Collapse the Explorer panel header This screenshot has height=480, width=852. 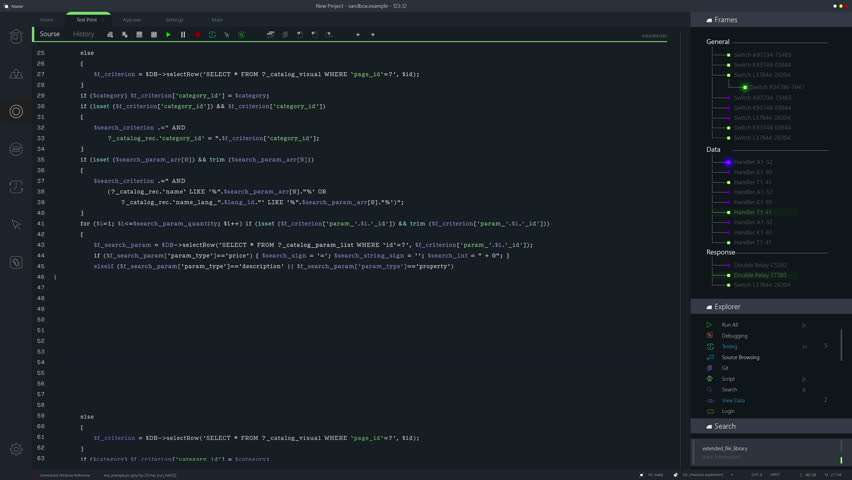coord(770,307)
